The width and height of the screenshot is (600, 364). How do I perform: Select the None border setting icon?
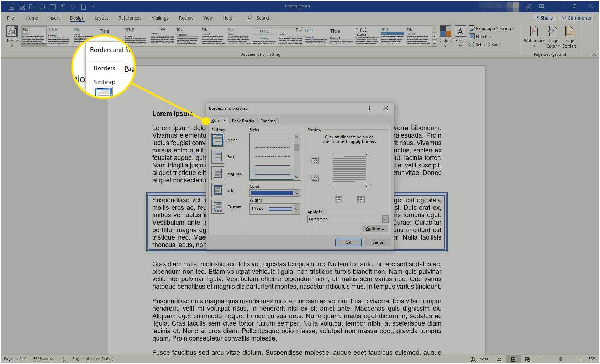(x=218, y=140)
